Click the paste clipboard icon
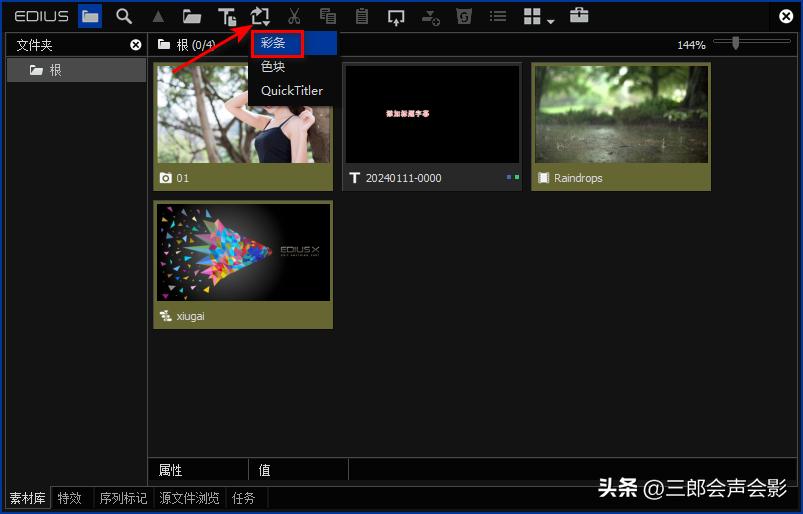The width and height of the screenshot is (803, 514). click(x=362, y=16)
